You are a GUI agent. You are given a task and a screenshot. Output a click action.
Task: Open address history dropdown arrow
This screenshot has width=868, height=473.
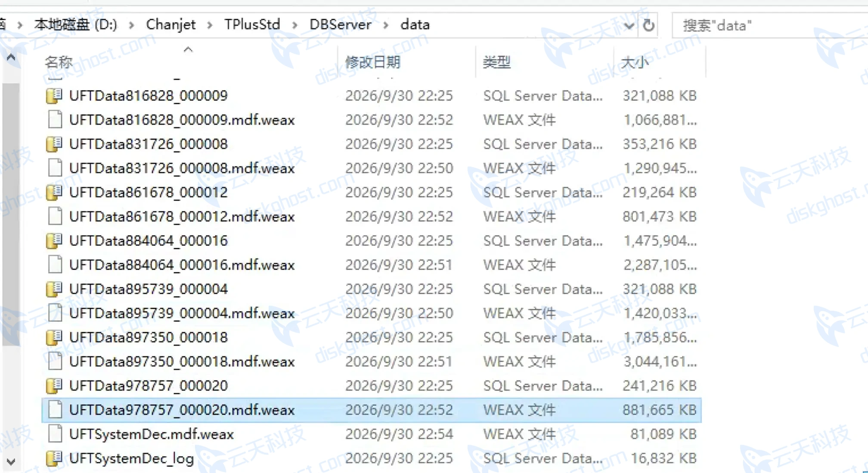click(629, 26)
